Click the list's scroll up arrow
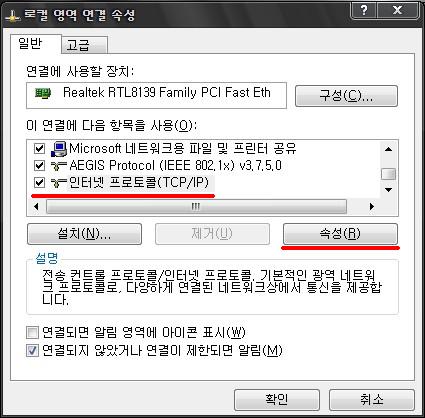 pyautogui.click(x=388, y=149)
